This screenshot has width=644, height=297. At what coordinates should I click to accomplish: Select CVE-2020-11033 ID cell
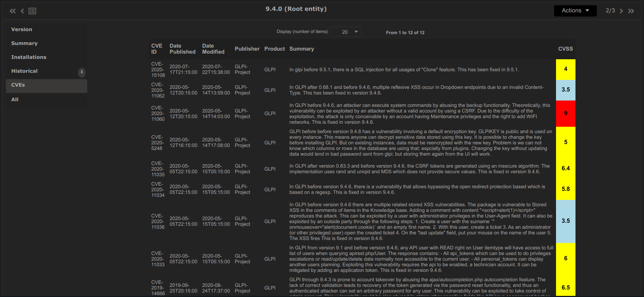(158, 259)
